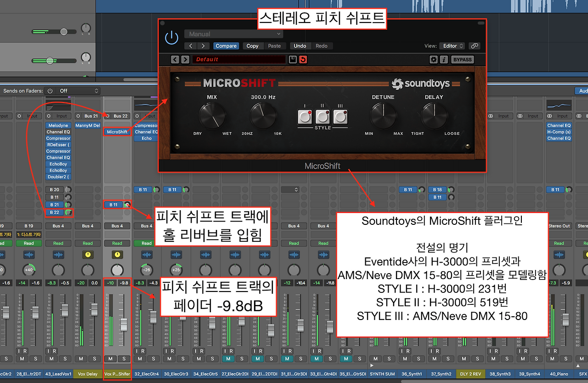The image size is (588, 383).
Task: Solo the Vox Delay channel
Action: coord(94,359)
